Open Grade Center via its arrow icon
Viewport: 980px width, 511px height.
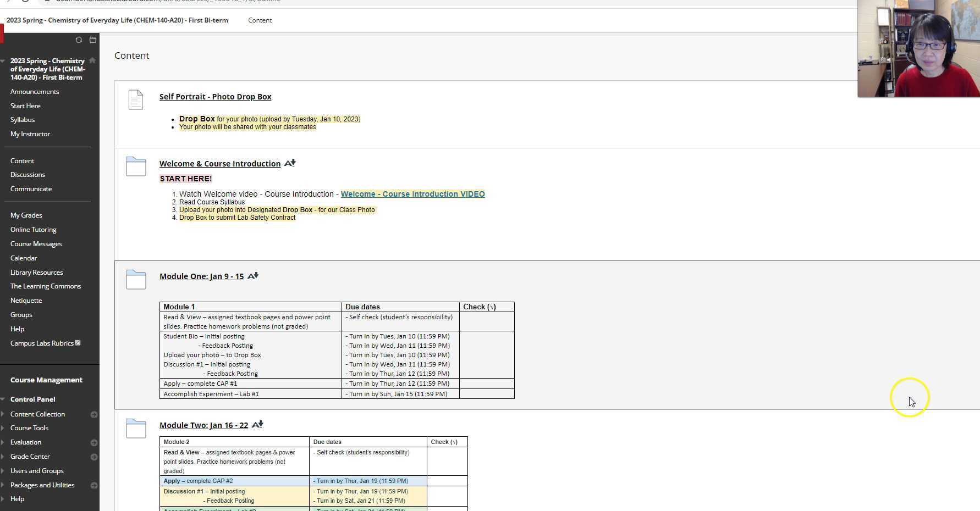(94, 456)
